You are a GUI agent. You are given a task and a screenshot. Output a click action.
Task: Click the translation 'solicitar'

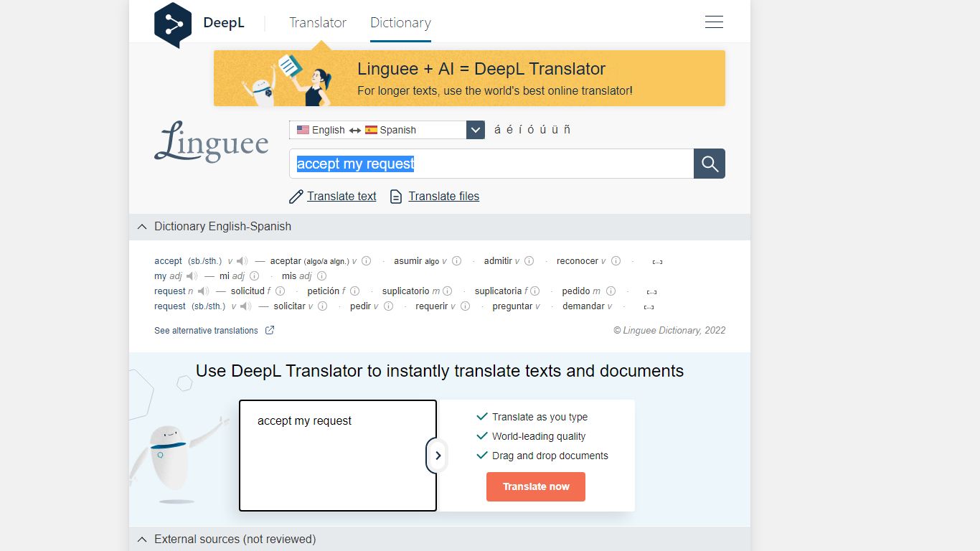(289, 306)
